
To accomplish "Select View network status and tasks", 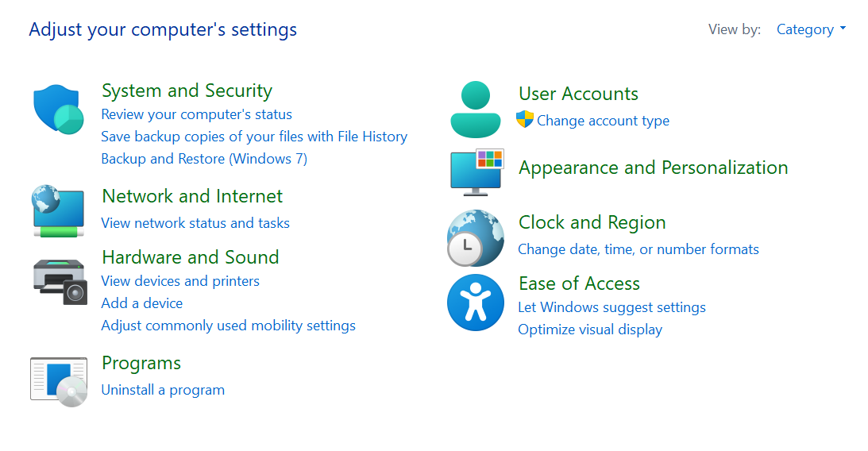I will (x=195, y=223).
